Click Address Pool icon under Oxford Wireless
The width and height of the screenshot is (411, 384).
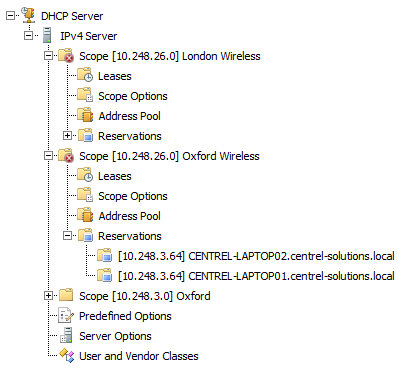pos(85,215)
